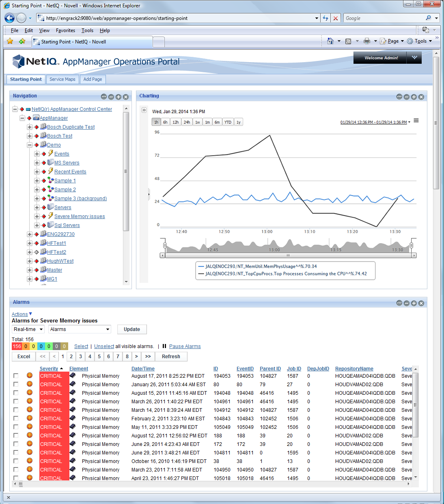
Task: Tick checkbox for alarm ID 188
Action: (x=16, y=435)
